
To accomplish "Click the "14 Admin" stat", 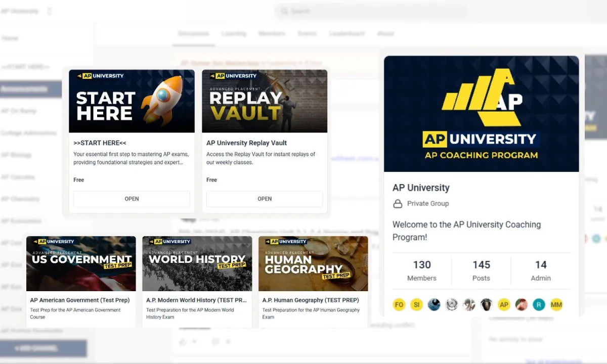I will [x=541, y=271].
